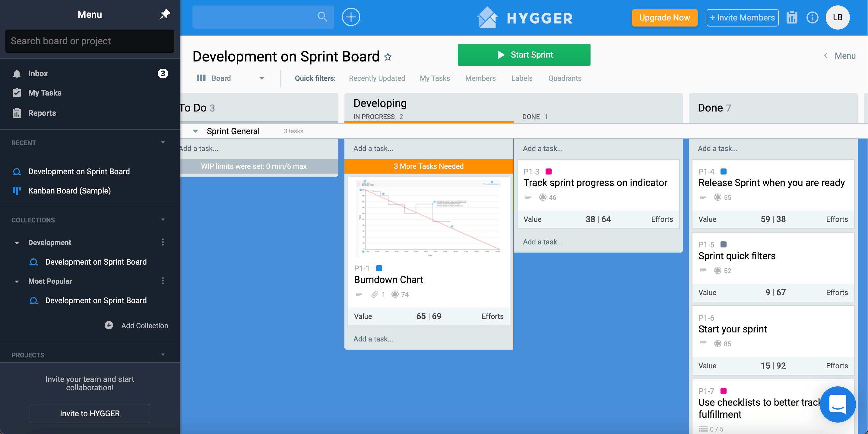Open the chat support bubble
The image size is (868, 434).
[x=837, y=404]
